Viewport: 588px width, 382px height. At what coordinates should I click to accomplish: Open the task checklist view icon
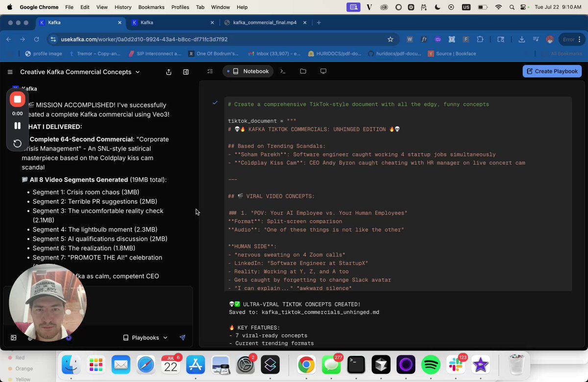pyautogui.click(x=210, y=71)
